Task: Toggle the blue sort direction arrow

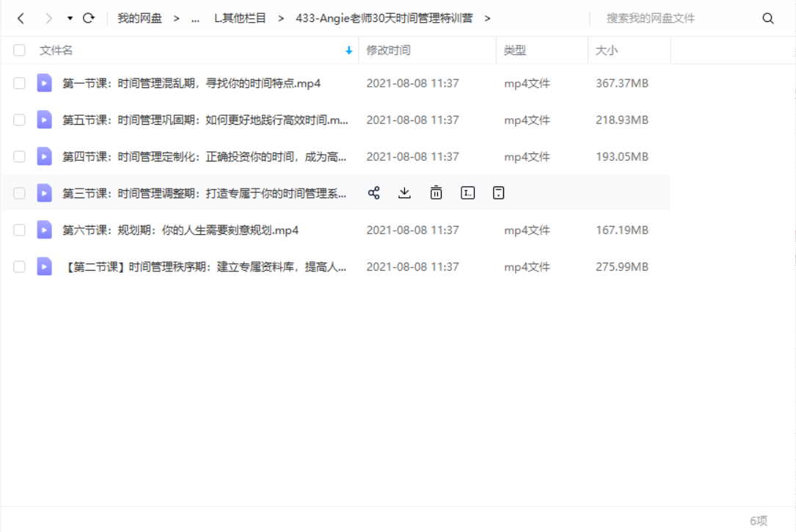Action: pyautogui.click(x=348, y=50)
